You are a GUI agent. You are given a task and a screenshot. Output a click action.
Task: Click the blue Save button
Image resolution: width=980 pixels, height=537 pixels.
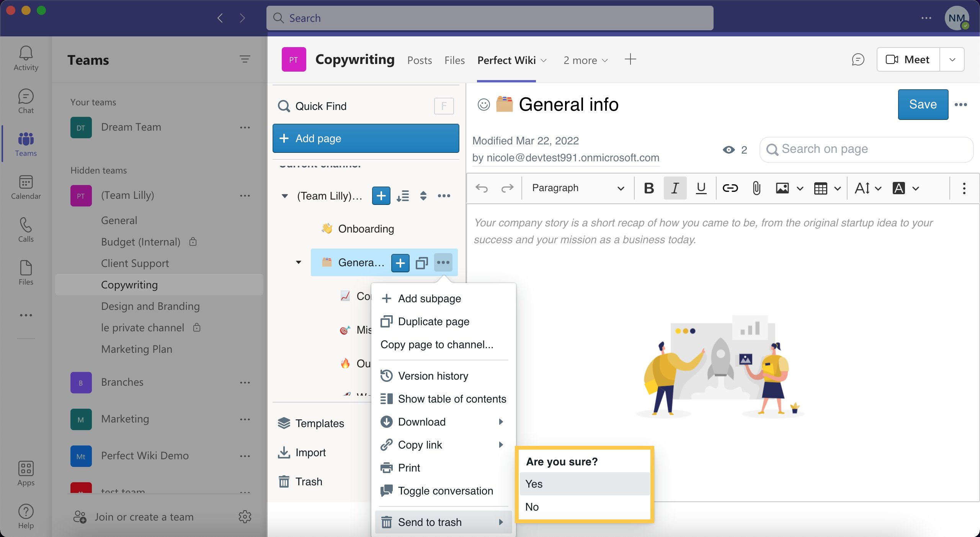pos(923,105)
